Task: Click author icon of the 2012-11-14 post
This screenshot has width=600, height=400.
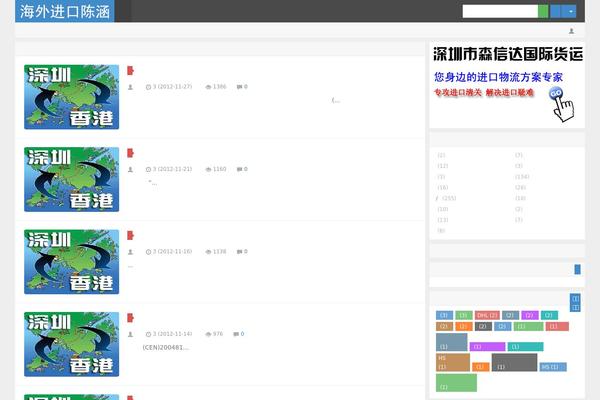Action: (x=130, y=334)
